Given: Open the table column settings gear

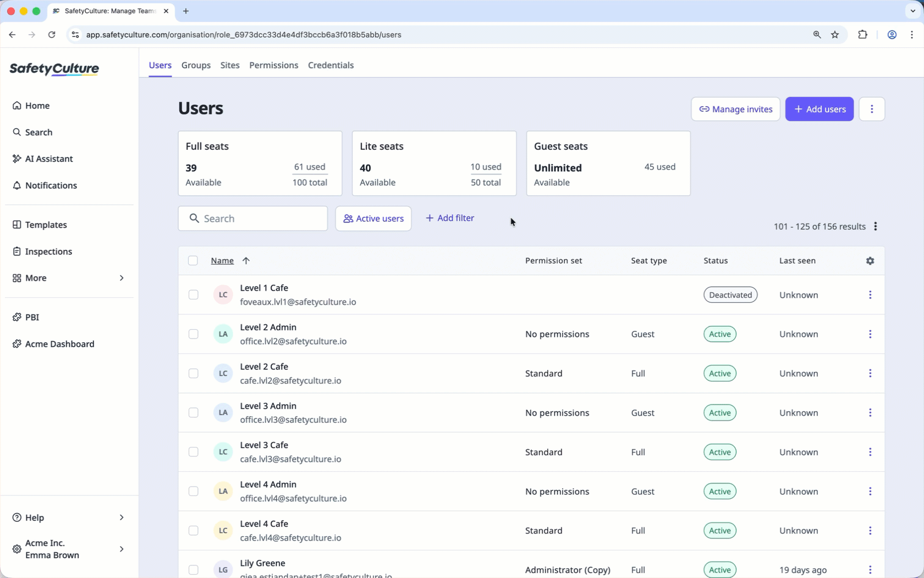Looking at the screenshot, I should click(x=870, y=261).
